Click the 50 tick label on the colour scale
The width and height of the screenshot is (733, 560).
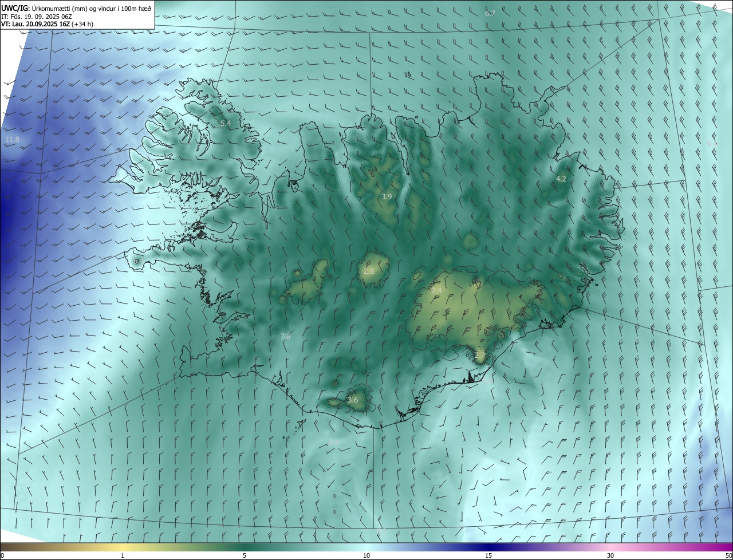click(728, 555)
